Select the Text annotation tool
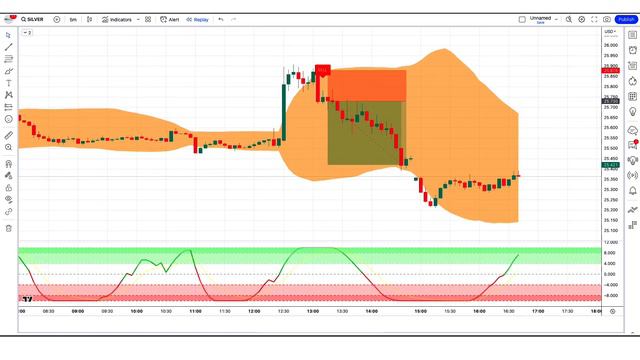The height and width of the screenshot is (360, 640). (x=9, y=83)
